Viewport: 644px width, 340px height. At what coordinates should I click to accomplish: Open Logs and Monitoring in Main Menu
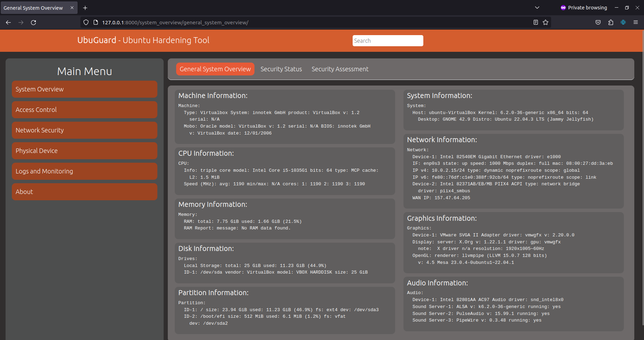click(85, 171)
